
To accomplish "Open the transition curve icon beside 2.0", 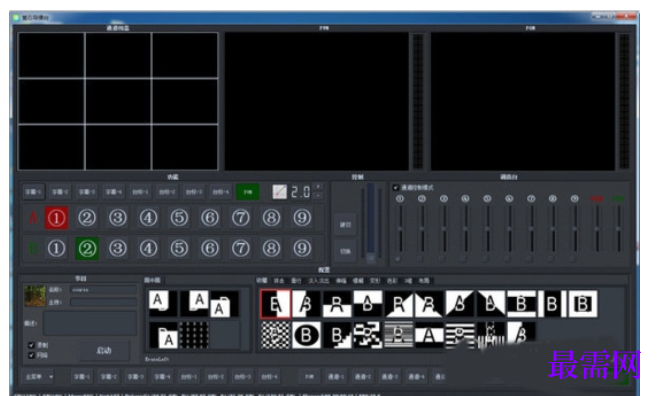I will (x=279, y=192).
